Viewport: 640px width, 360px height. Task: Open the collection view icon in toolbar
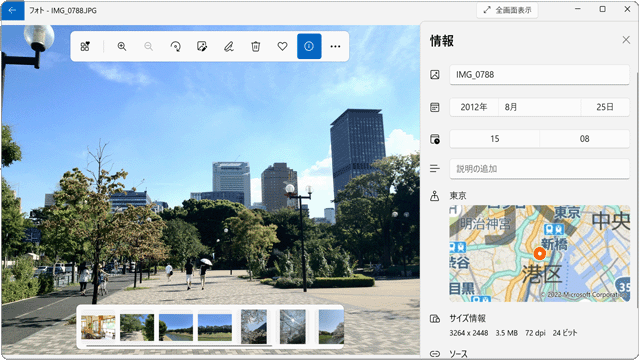pos(85,47)
